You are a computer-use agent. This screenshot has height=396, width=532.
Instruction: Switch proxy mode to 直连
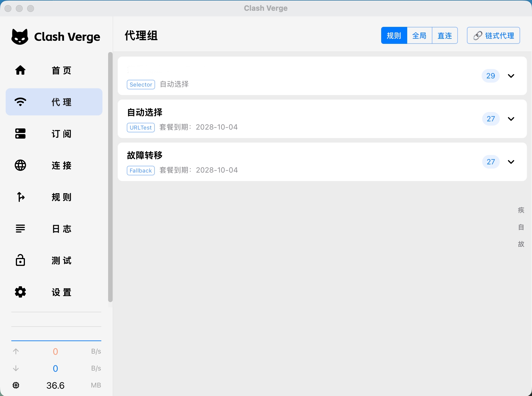coord(445,36)
